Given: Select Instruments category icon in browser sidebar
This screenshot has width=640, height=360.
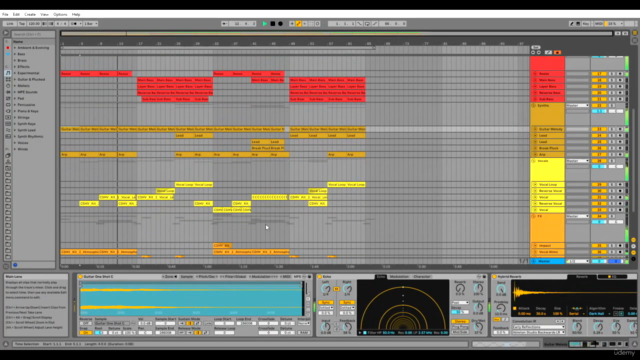Looking at the screenshot, I should [x=8, y=86].
